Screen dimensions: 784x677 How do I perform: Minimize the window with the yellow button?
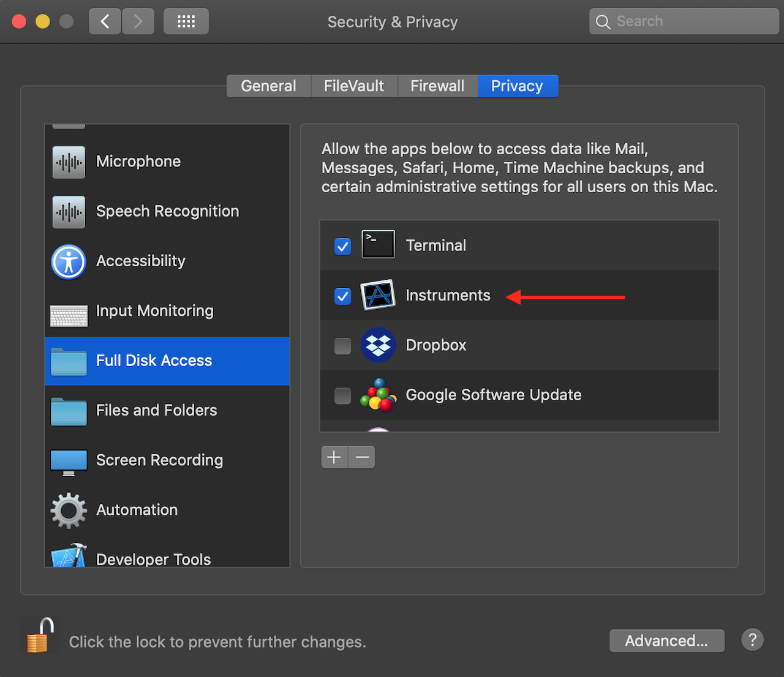coord(43,22)
